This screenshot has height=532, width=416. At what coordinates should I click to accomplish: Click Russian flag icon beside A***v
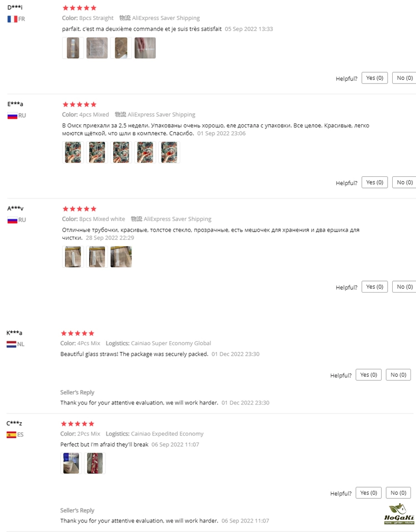(x=12, y=220)
